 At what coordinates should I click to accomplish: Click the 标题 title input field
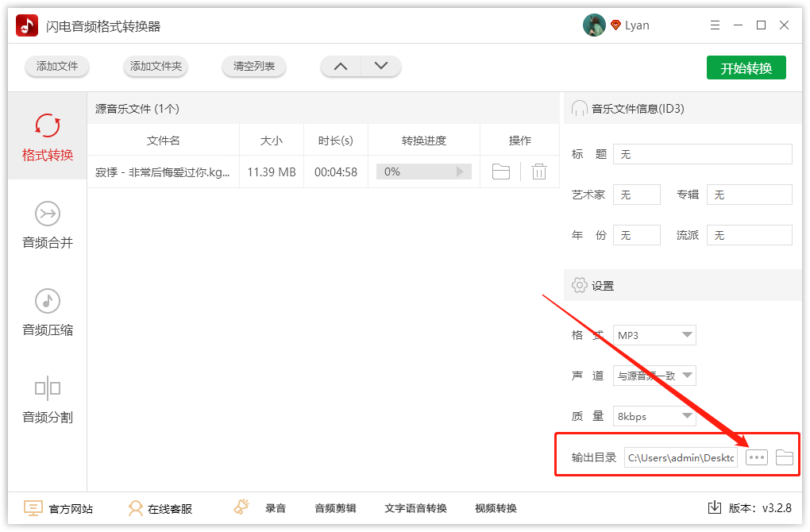tap(702, 153)
